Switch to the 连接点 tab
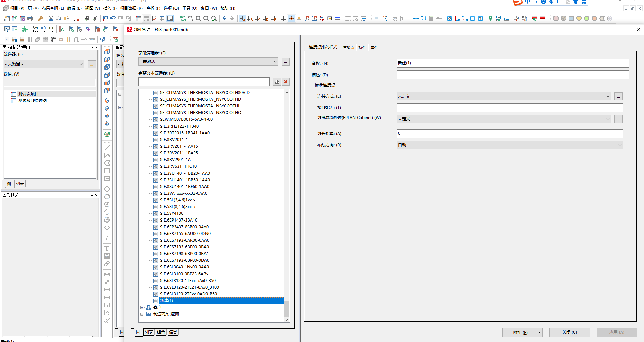 pos(348,47)
